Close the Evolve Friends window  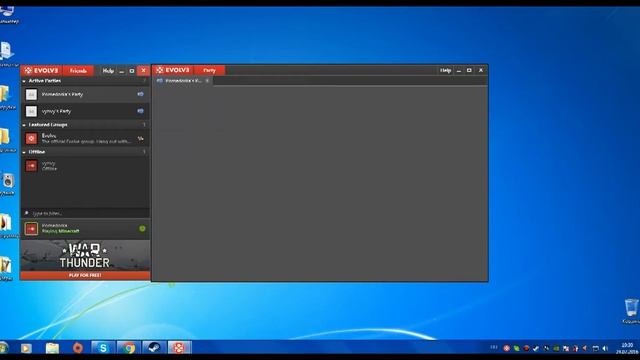pyautogui.click(x=143, y=71)
